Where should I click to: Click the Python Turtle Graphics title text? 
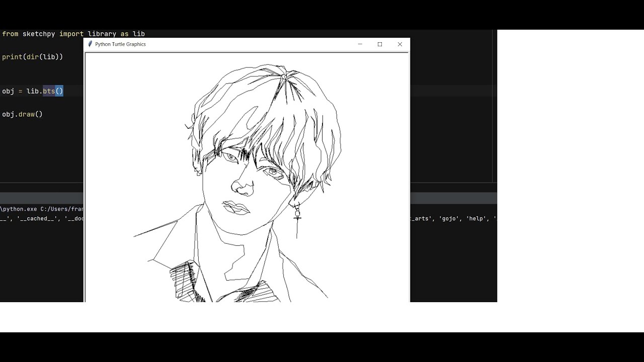point(120,44)
